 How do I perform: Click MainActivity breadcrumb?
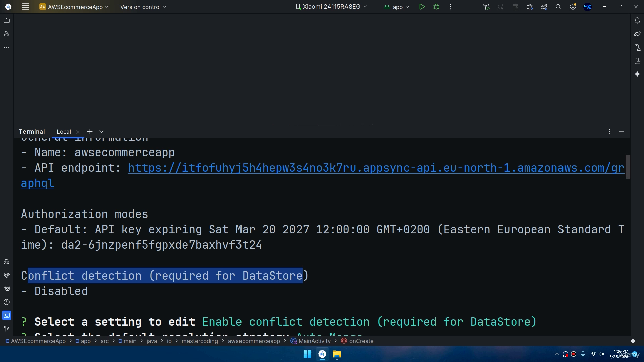pos(311,341)
